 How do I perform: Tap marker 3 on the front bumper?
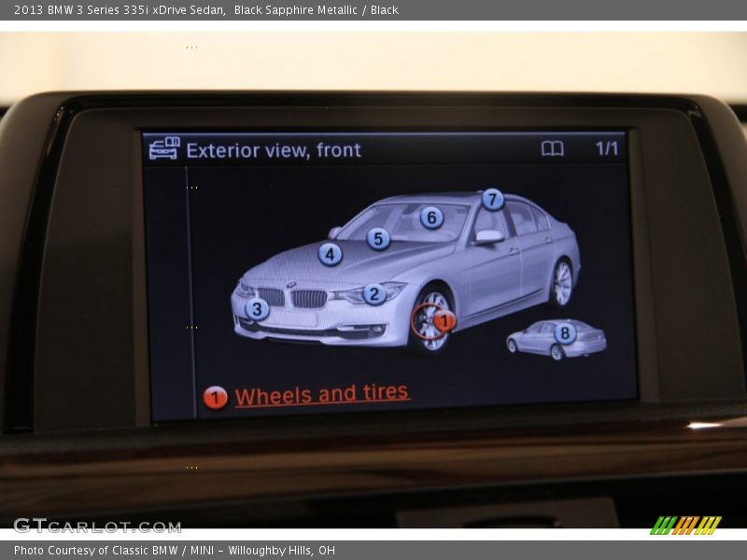[x=257, y=309]
